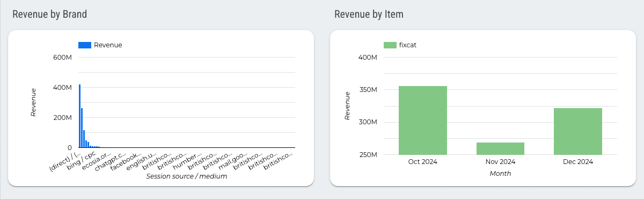
Task: Click the vertical 'Revenue' axis title in Item chart
Action: (x=347, y=105)
